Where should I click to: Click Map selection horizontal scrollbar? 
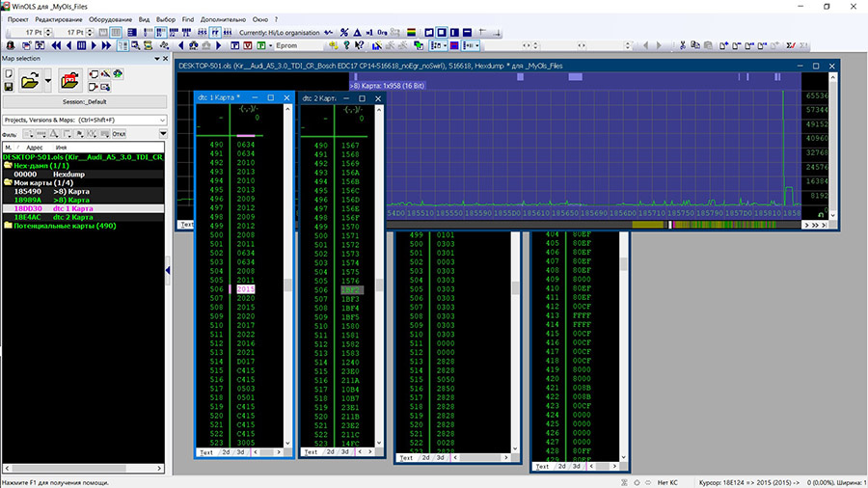click(x=83, y=468)
